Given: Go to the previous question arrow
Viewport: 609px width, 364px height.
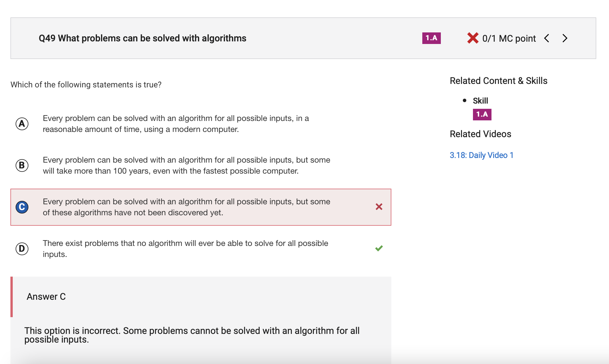Looking at the screenshot, I should pyautogui.click(x=546, y=38).
